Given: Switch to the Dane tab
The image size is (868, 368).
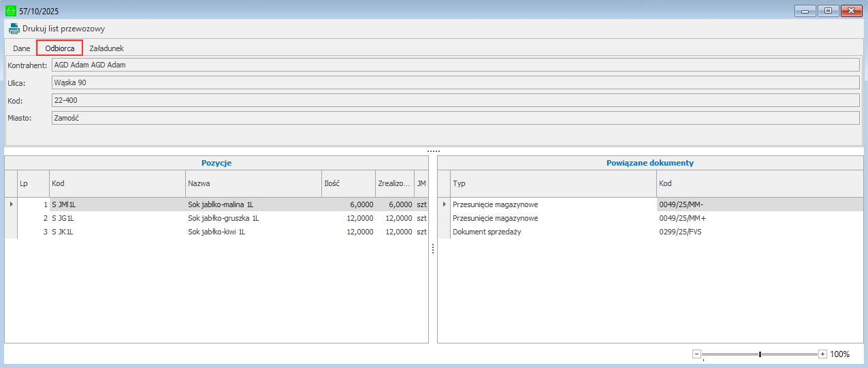Looking at the screenshot, I should [22, 48].
